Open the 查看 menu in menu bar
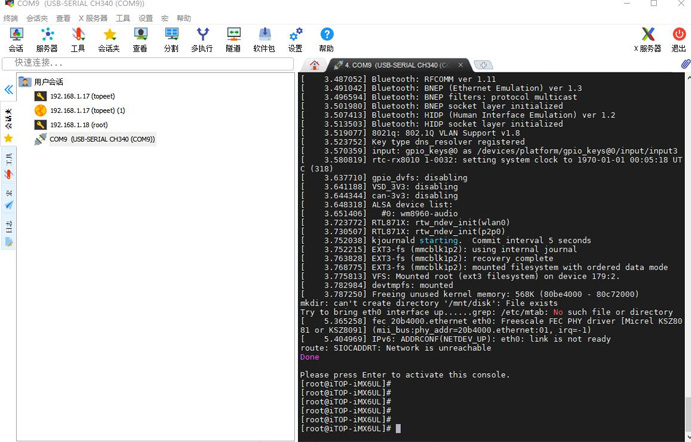 [x=63, y=18]
